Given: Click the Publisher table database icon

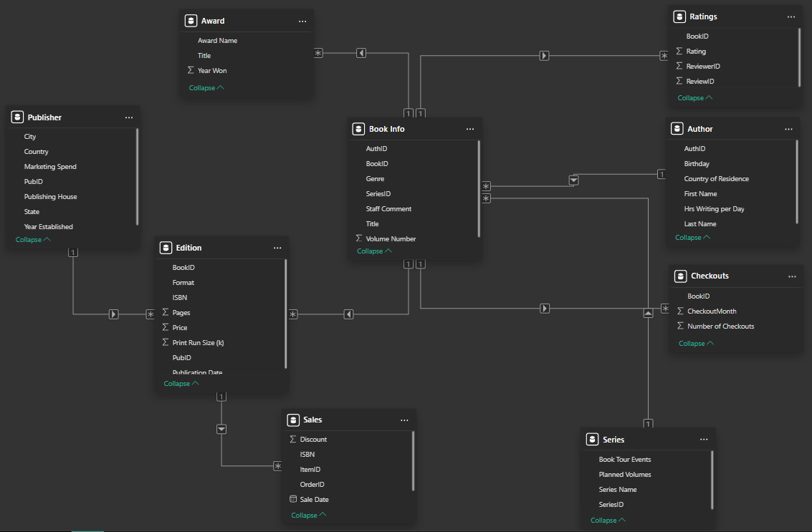Looking at the screenshot, I should [18, 117].
